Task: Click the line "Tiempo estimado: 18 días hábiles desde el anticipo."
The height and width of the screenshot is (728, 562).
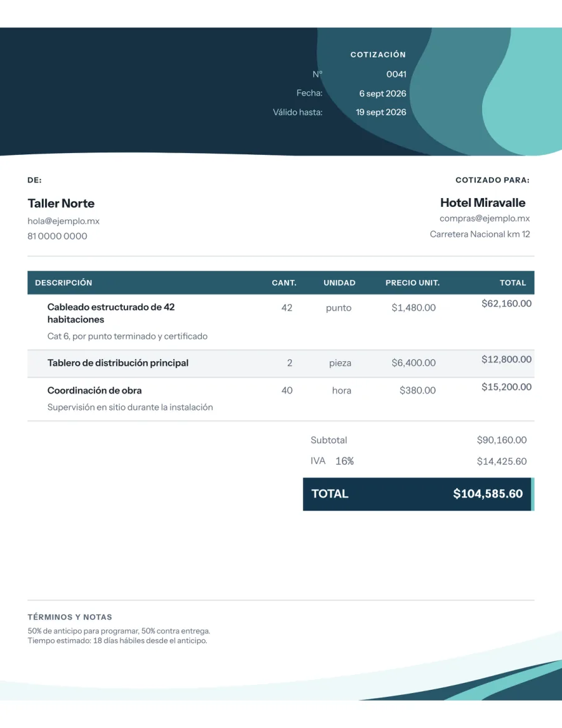Action: click(x=117, y=641)
